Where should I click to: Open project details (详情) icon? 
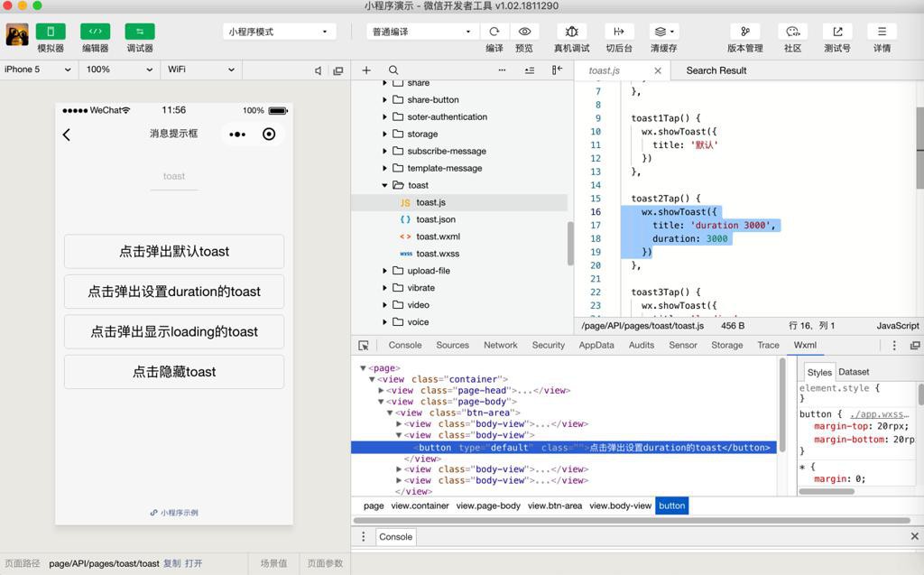(x=882, y=32)
